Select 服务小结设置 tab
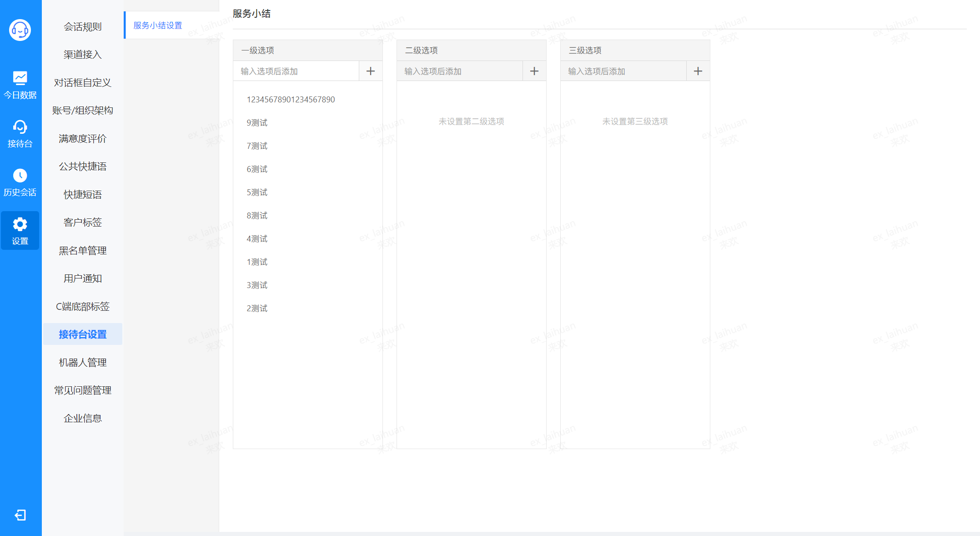The height and width of the screenshot is (536, 980). click(x=171, y=25)
